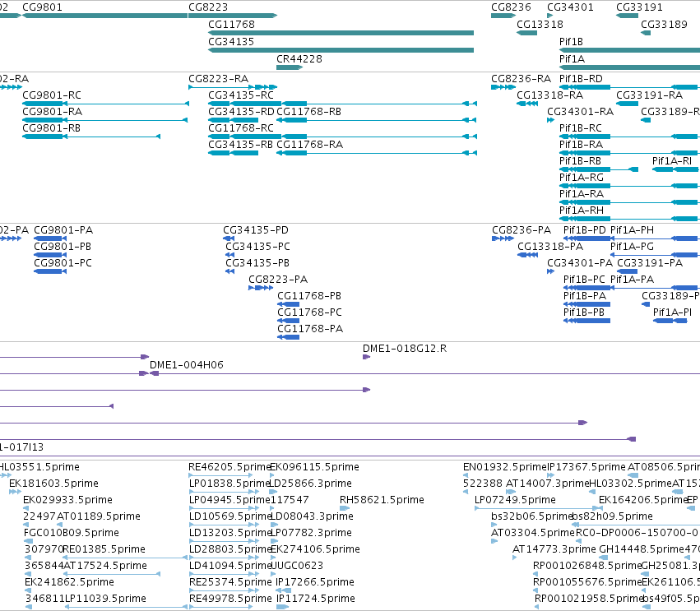
Task: Click the CG34301-RA transcript label
Action: pos(581,112)
